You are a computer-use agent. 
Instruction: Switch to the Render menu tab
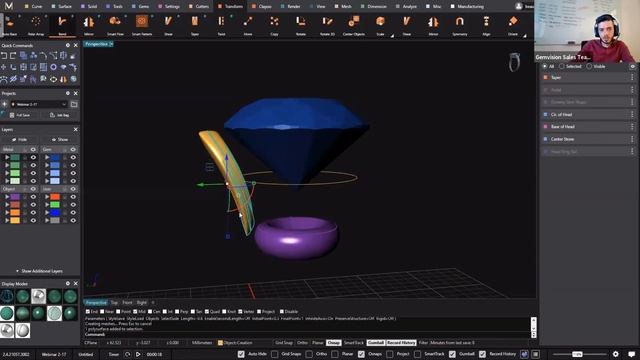tap(290, 7)
